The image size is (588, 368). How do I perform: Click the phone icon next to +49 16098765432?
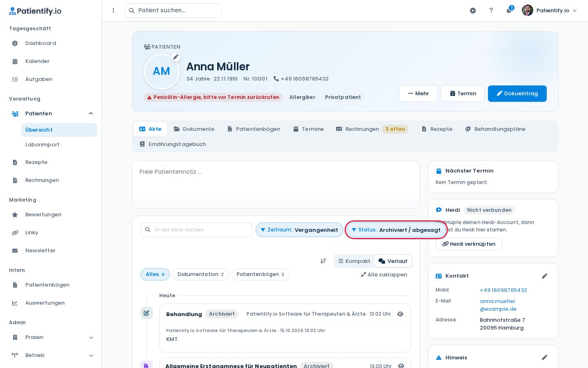(276, 79)
